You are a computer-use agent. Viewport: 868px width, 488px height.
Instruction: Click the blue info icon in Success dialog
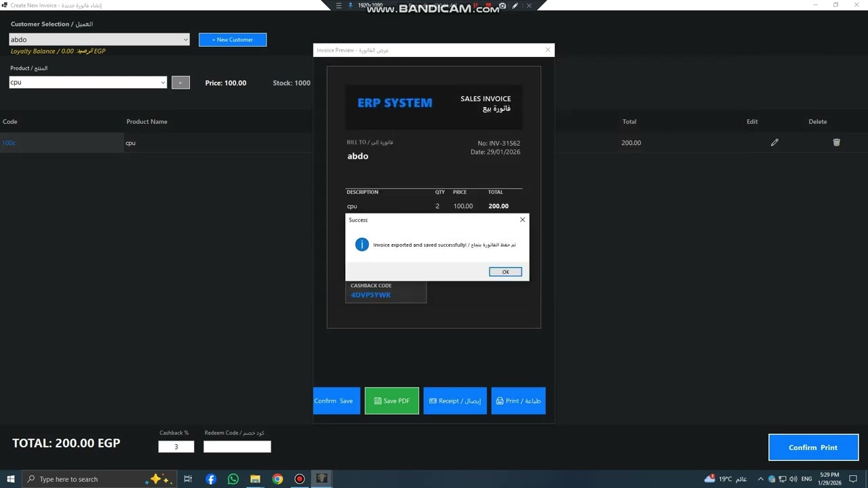point(362,245)
